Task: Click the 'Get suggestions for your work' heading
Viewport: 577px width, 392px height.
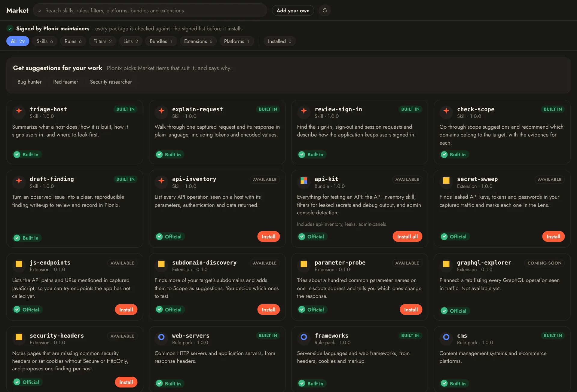Action: point(58,68)
